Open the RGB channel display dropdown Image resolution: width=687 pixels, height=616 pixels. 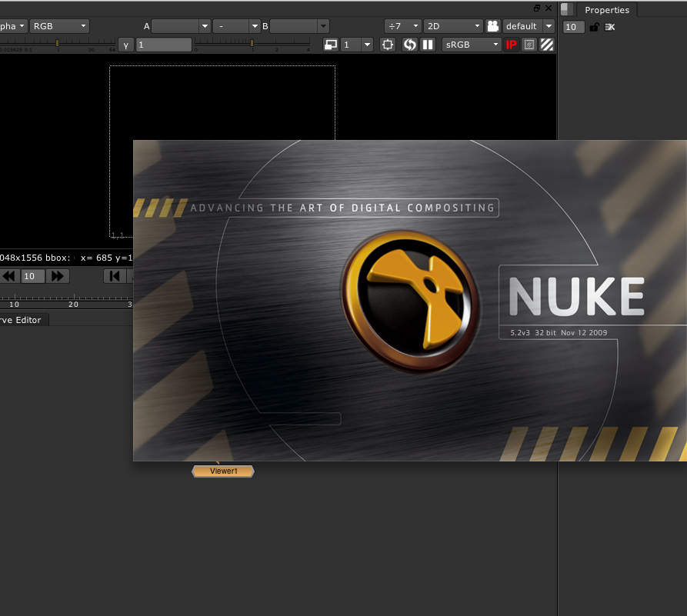(59, 26)
